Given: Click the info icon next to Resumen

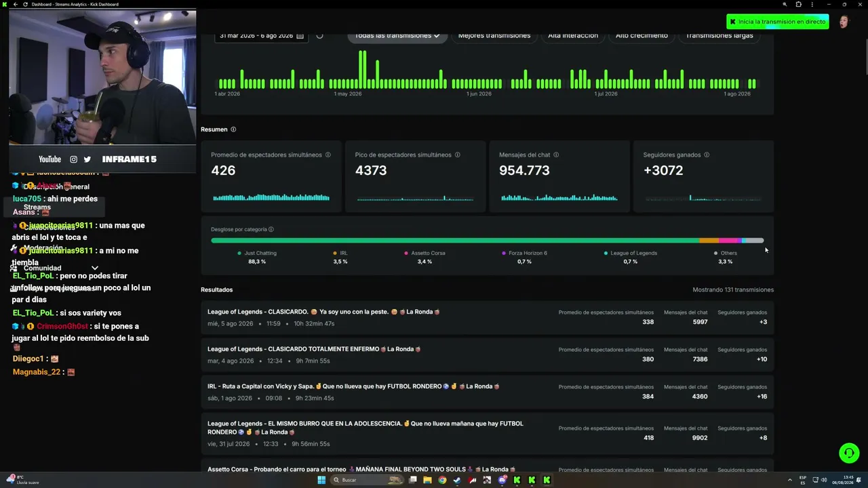Looking at the screenshot, I should tap(233, 129).
